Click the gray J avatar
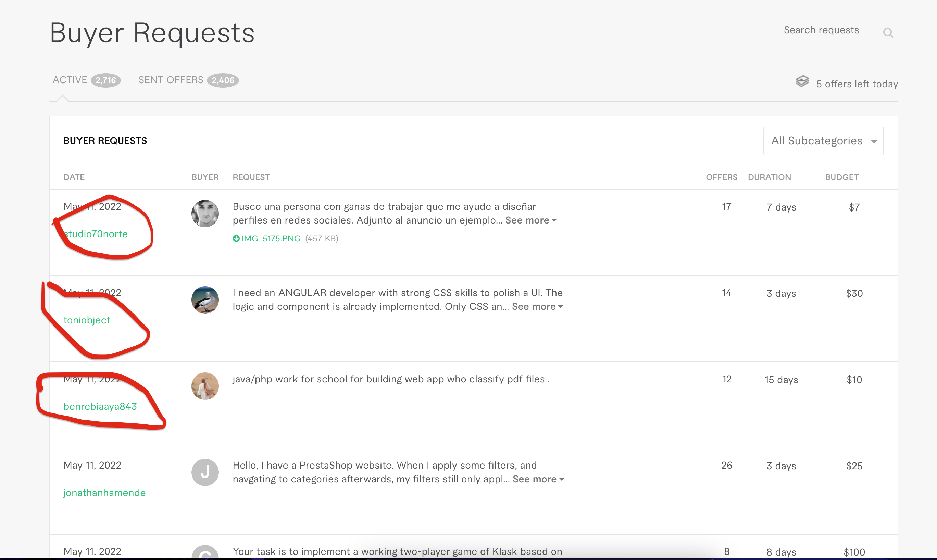 coord(205,472)
